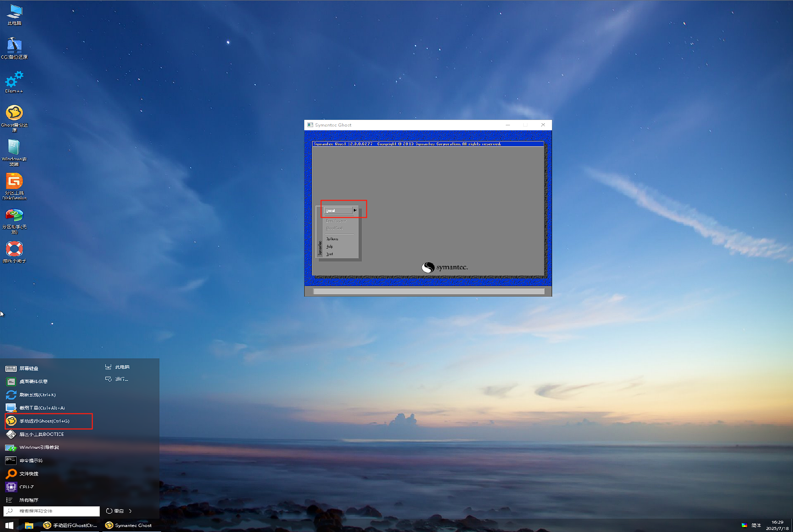Select Options in the Ghost menu
This screenshot has height=532, width=793.
(332, 239)
